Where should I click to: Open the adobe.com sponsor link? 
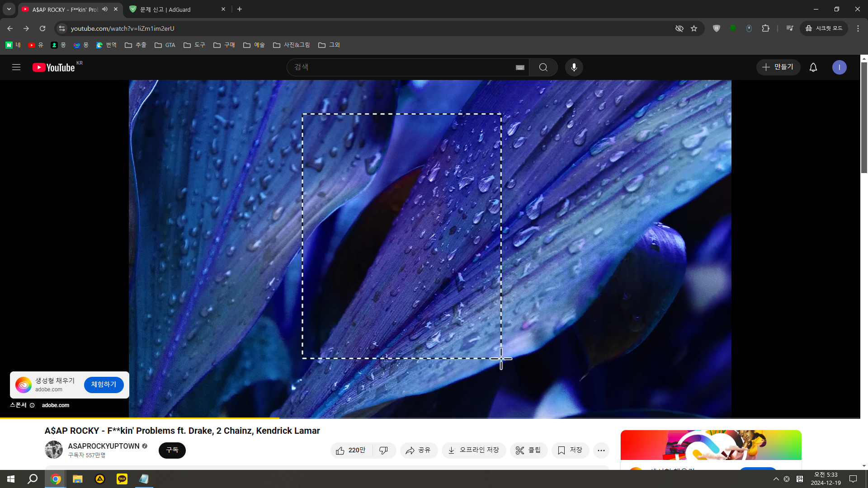pos(56,405)
